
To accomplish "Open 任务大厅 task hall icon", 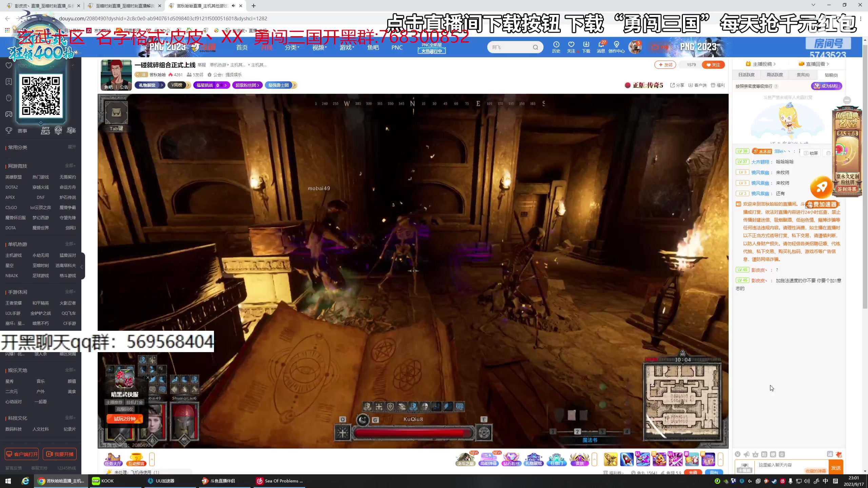I will 113,459.
